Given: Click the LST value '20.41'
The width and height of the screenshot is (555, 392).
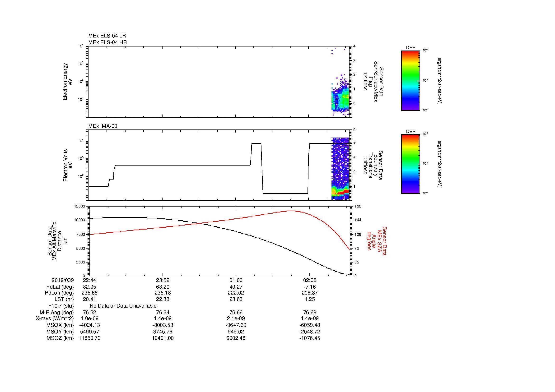Looking at the screenshot, I should coord(89,299).
